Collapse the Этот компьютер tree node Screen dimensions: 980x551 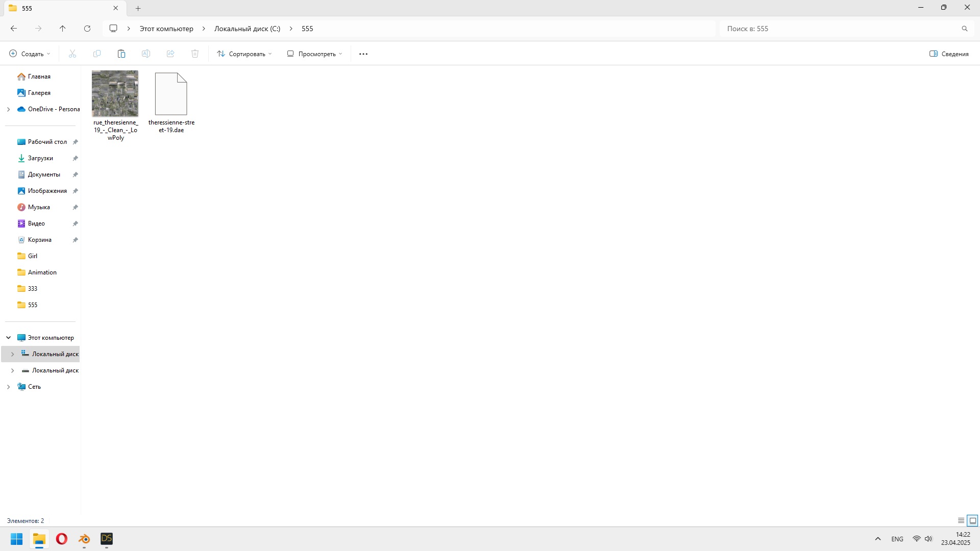[x=8, y=338]
